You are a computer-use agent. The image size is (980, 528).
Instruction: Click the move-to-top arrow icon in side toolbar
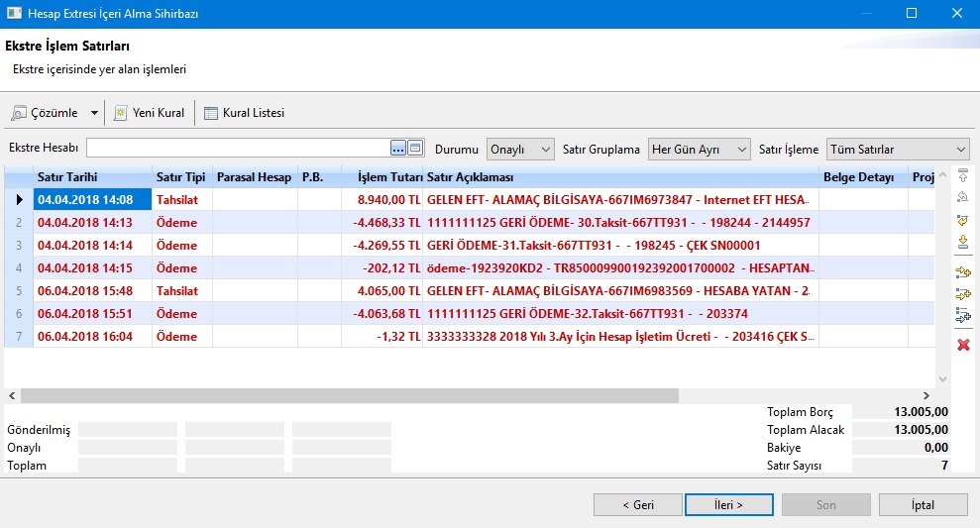click(x=962, y=175)
